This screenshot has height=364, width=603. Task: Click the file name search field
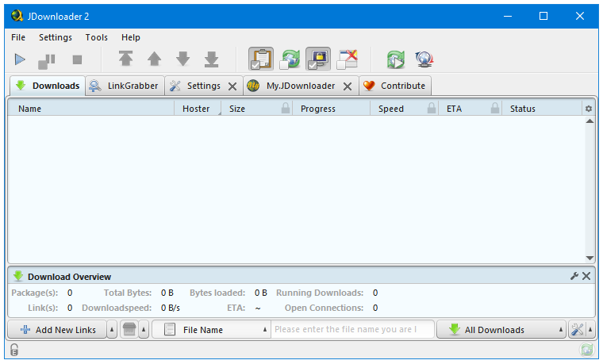[352, 330]
